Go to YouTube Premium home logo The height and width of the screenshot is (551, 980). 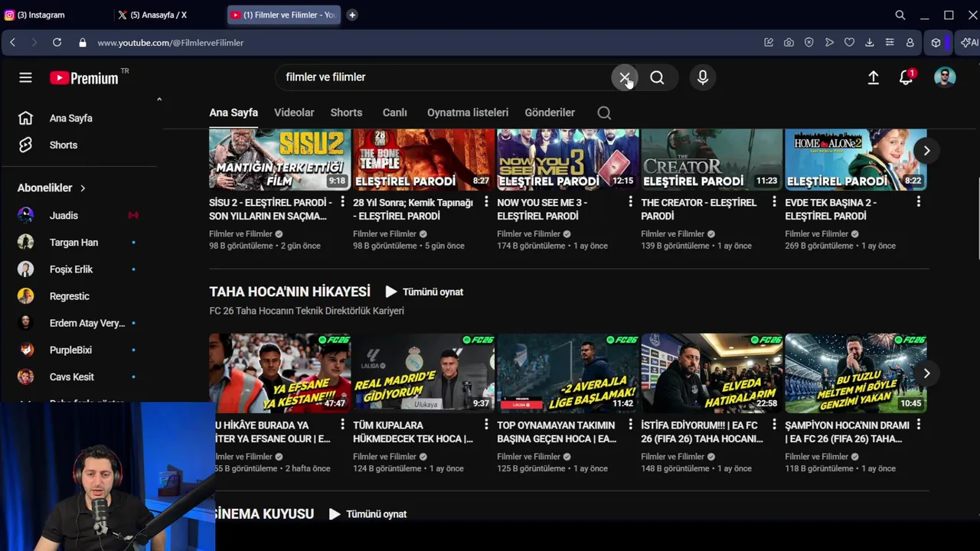tap(84, 77)
